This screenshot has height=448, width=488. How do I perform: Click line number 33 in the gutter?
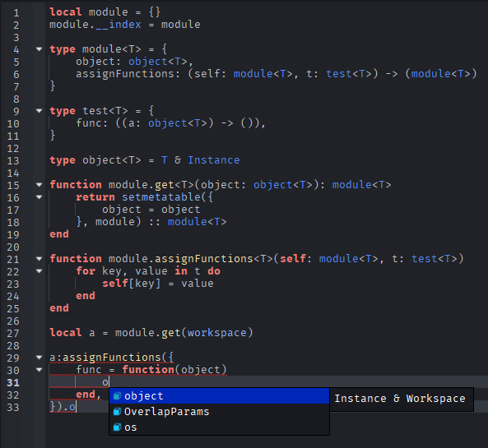(13, 408)
